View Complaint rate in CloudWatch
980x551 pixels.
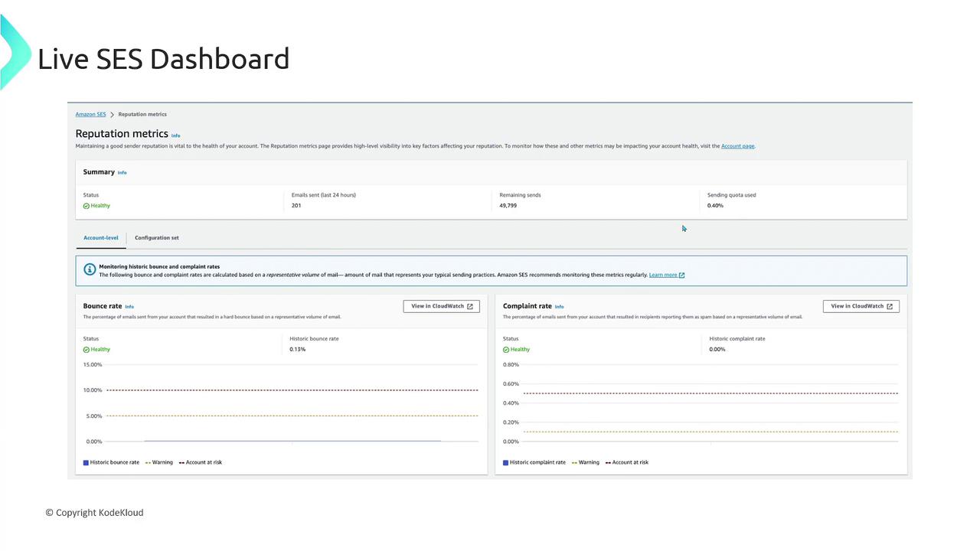pos(861,306)
